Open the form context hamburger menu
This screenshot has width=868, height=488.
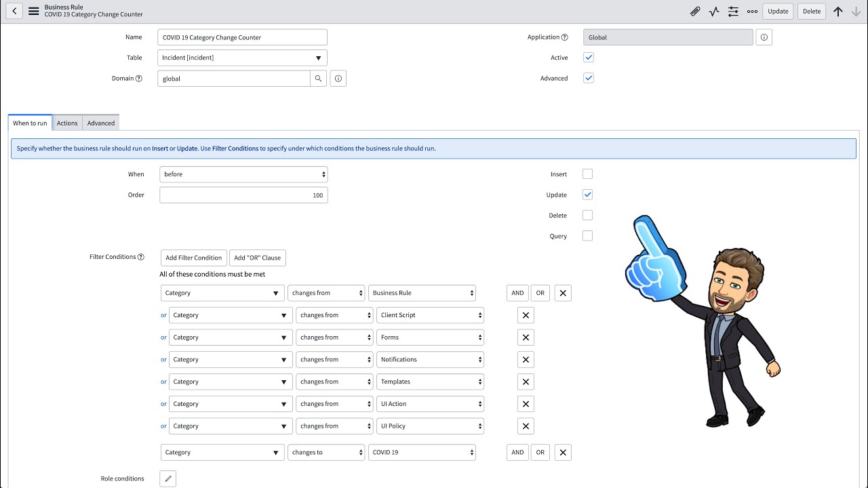[33, 11]
